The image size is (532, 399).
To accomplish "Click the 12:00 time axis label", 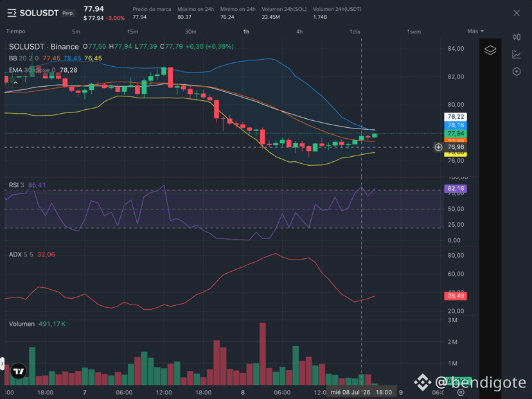I will pyautogui.click(x=164, y=393).
